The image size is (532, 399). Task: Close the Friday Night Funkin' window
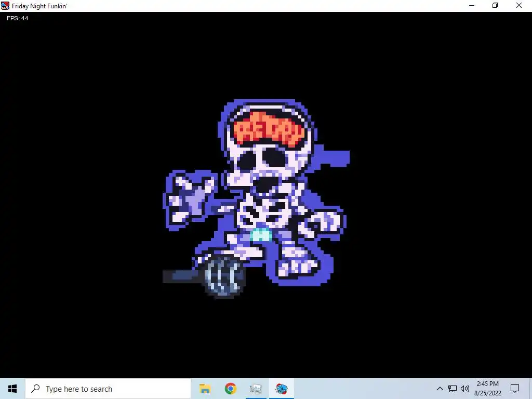pos(519,5)
